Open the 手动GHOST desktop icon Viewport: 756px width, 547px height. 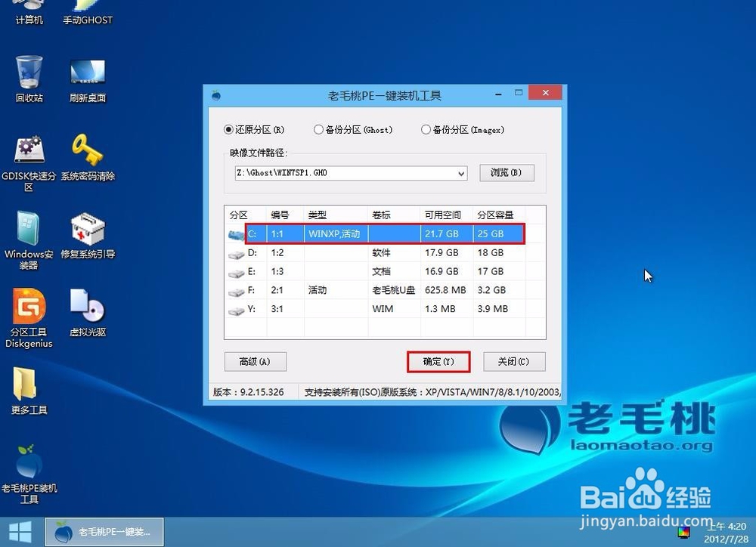(x=88, y=12)
